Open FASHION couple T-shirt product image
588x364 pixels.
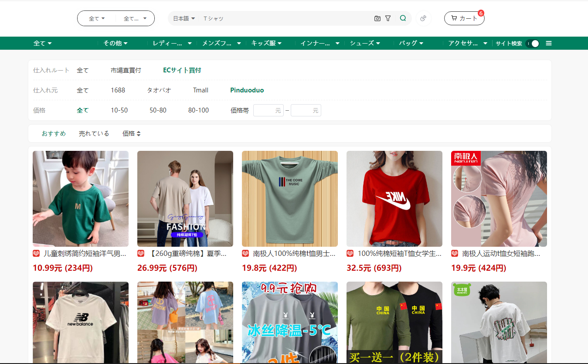click(185, 199)
